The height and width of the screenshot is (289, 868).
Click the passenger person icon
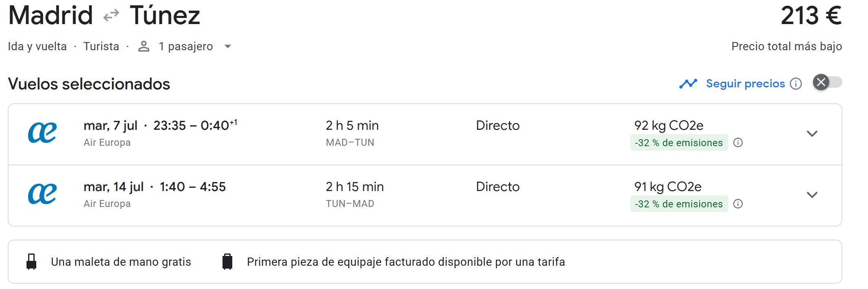pyautogui.click(x=143, y=47)
